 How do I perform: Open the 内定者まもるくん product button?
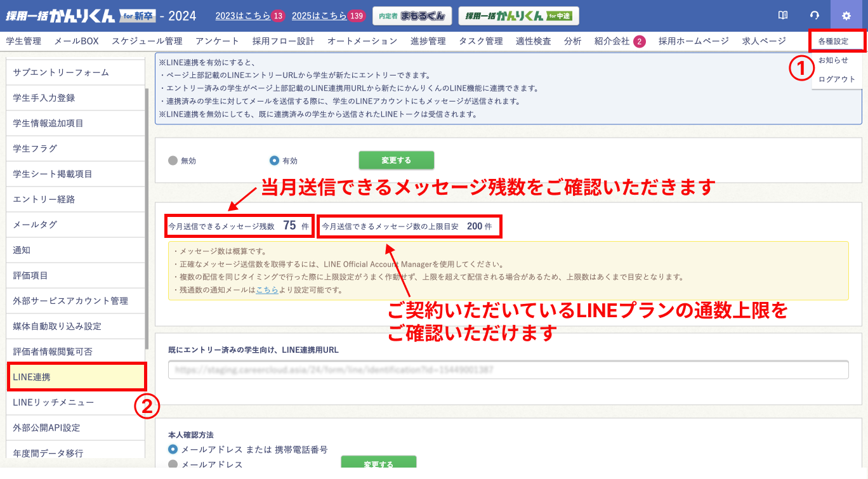point(412,16)
